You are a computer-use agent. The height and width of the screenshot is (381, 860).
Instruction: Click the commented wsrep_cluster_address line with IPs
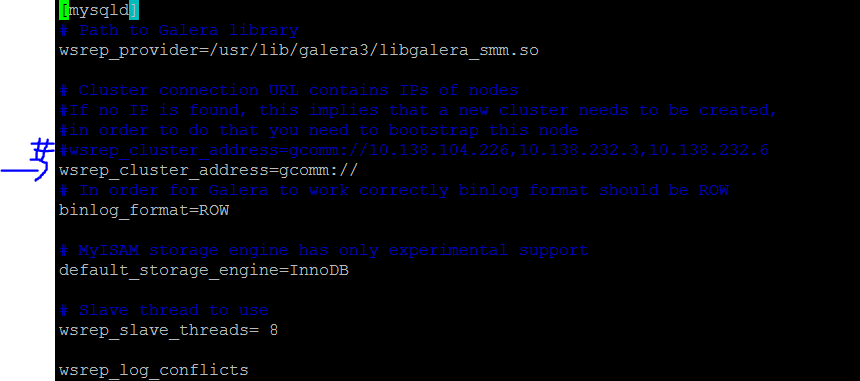[x=414, y=150]
